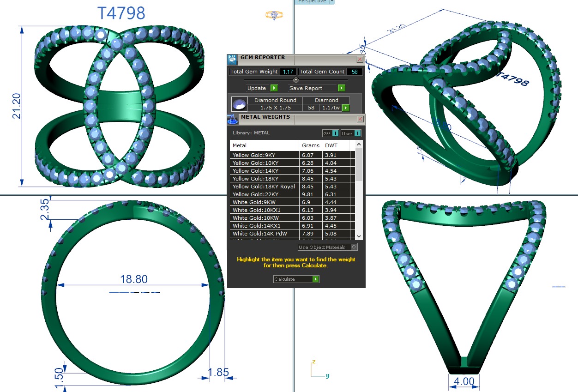Select the Yellow Gold:14KY row
578x392 pixels.
(x=264, y=171)
